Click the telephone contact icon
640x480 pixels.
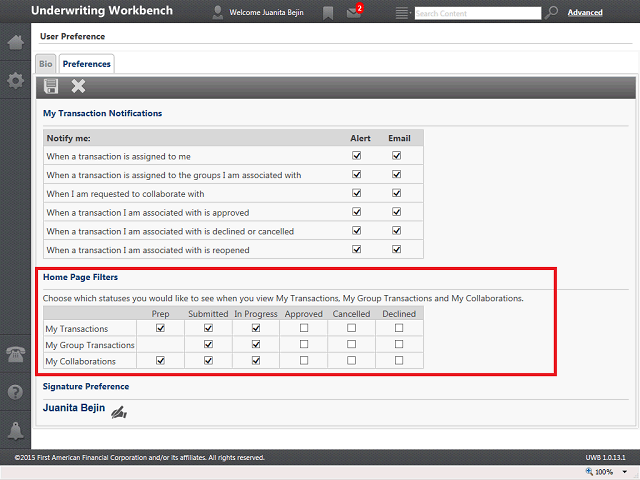pyautogui.click(x=16, y=354)
